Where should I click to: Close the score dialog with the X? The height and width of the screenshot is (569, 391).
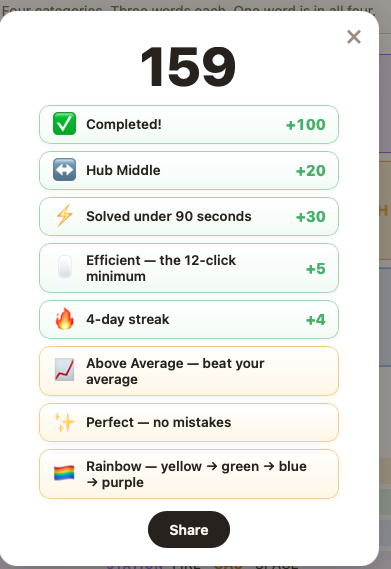pyautogui.click(x=354, y=37)
